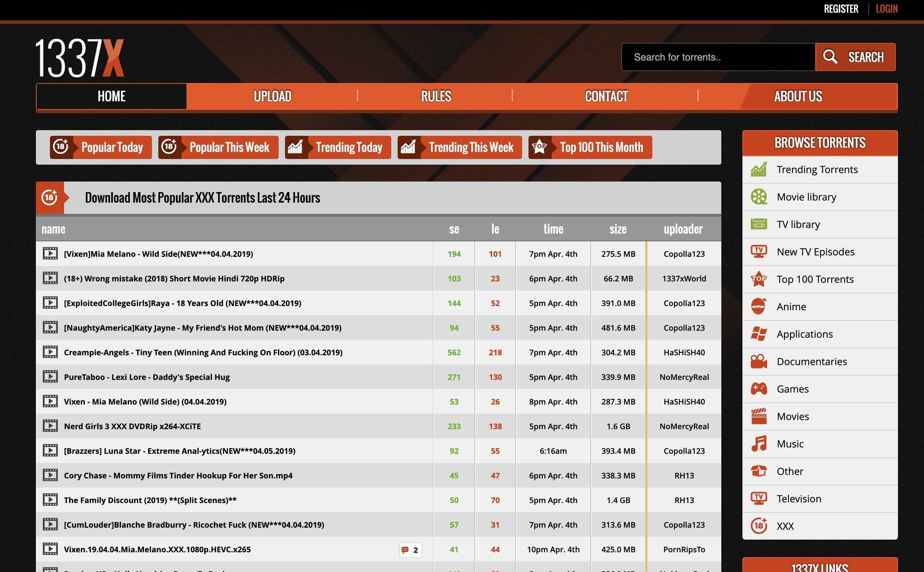Viewport: 924px width, 572px height.
Task: Select the Movies clapperboard icon
Action: pos(759,416)
